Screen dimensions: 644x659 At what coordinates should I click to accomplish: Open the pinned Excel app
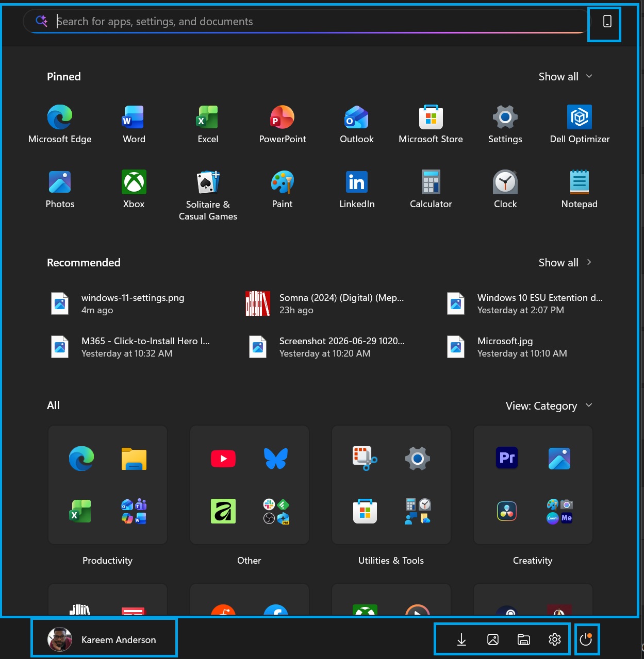click(x=208, y=124)
